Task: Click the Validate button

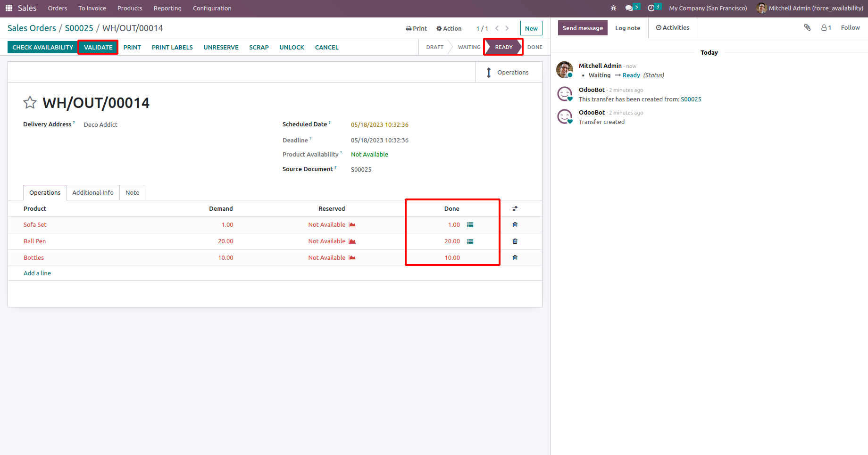Action: pos(98,47)
